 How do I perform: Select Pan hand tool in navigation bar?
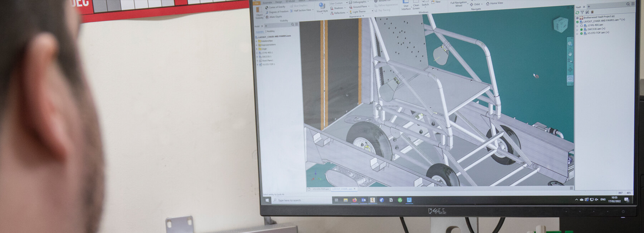click(570, 54)
